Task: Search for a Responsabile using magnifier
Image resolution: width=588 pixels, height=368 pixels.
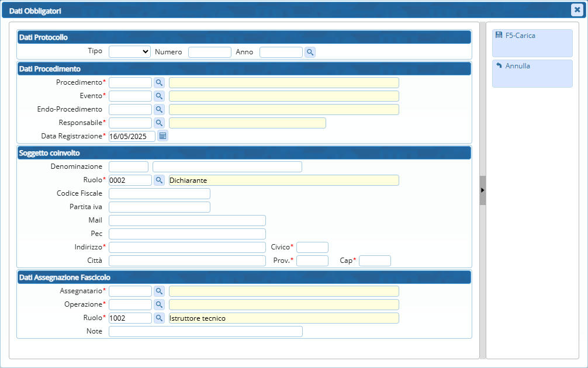Action: pyautogui.click(x=159, y=123)
